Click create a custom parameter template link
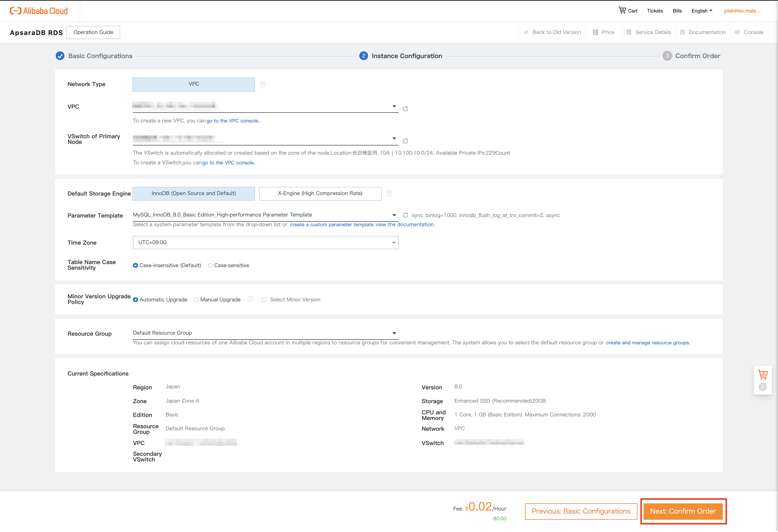Screen dimensions: 778x532 332,225
